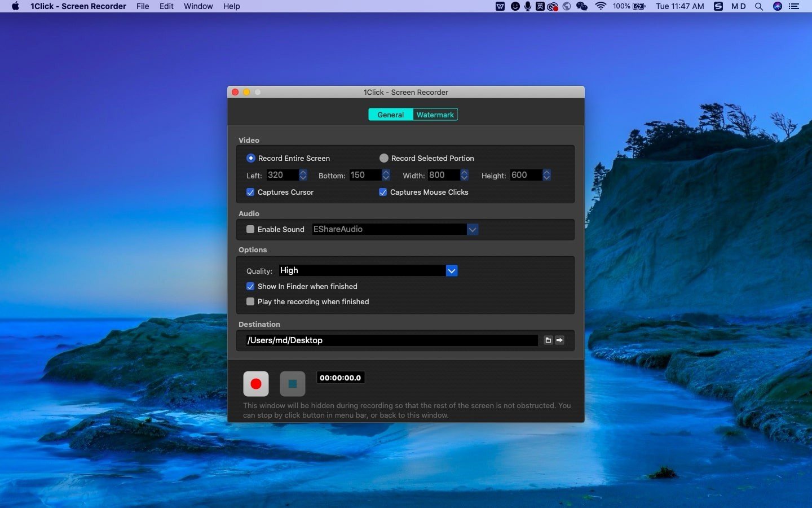
Task: Tick the Enable Sound checkbox
Action: coord(250,229)
